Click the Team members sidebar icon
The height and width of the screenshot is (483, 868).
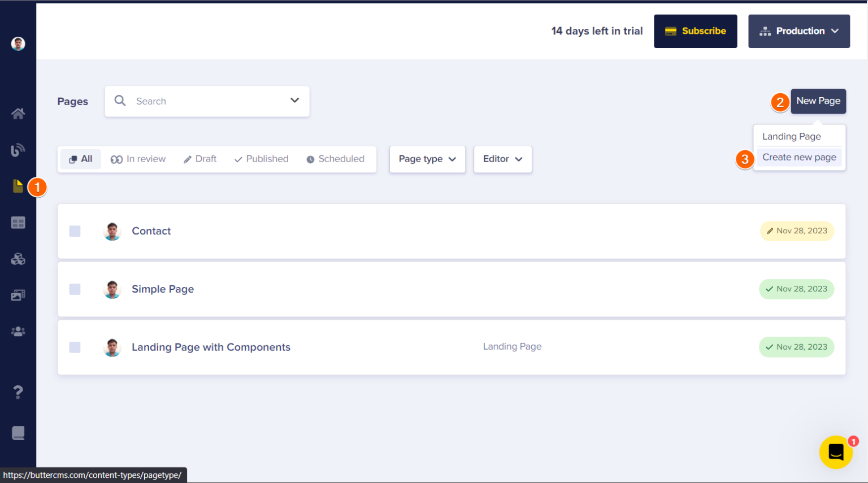point(18,331)
